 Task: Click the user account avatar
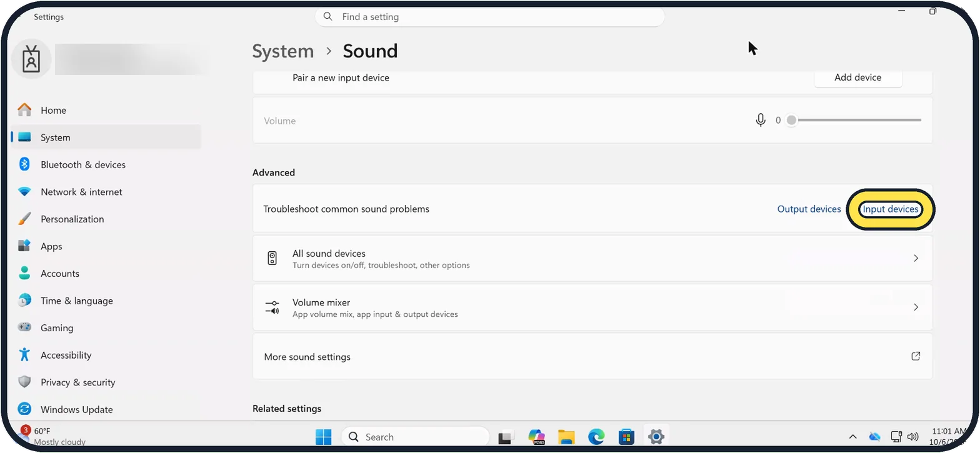pyautogui.click(x=31, y=59)
